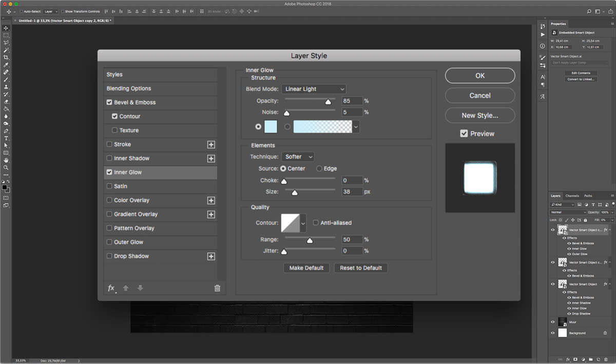Open the Blend Mode Linear Light dropdown
616x364 pixels.
(314, 89)
